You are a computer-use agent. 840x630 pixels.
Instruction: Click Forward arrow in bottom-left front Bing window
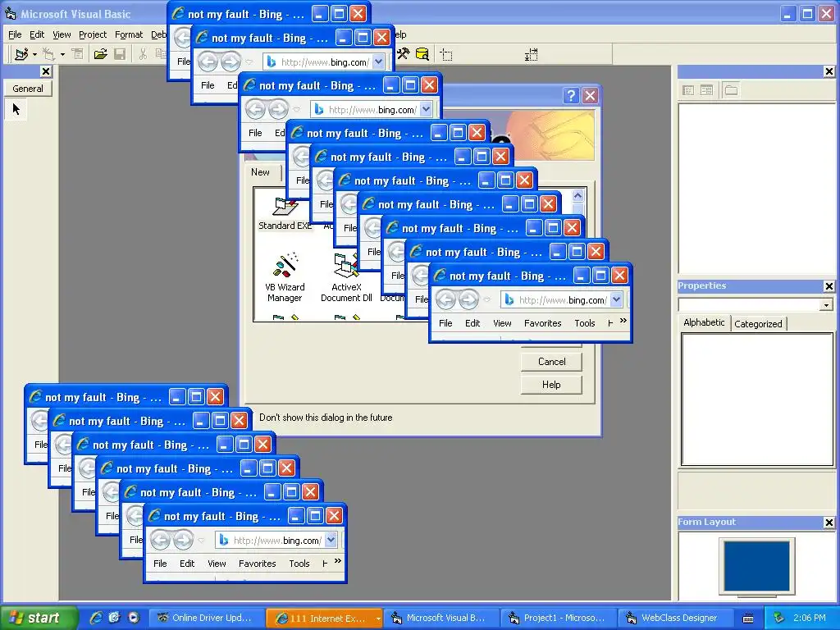pos(183,540)
